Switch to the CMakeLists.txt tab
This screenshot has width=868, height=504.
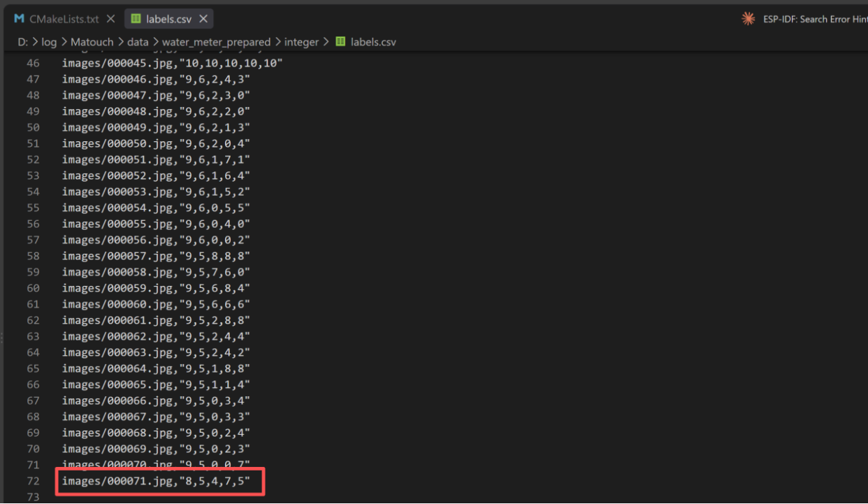tap(64, 19)
